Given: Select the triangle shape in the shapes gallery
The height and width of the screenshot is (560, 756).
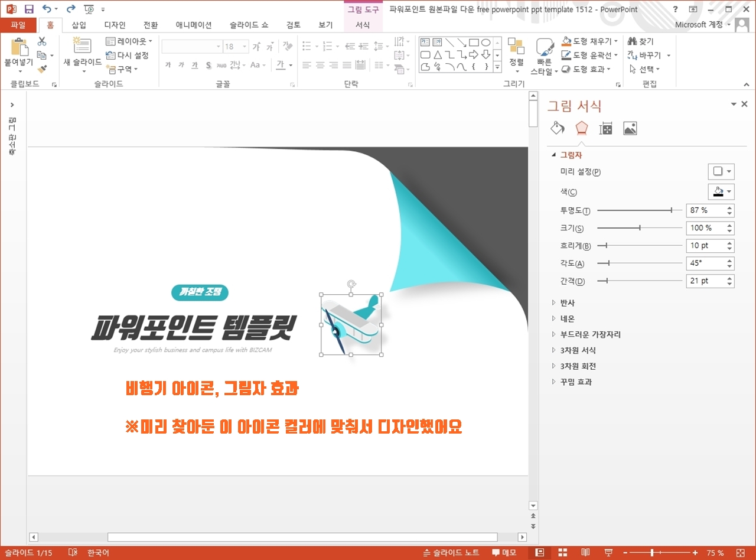Looking at the screenshot, I should point(438,54).
